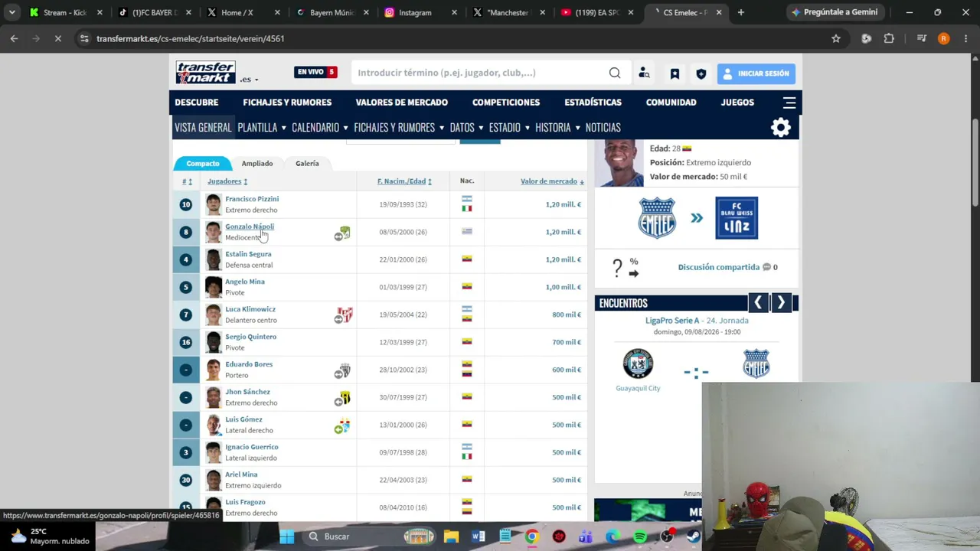Open the settings gear icon
The image size is (980, 551).
click(x=781, y=127)
